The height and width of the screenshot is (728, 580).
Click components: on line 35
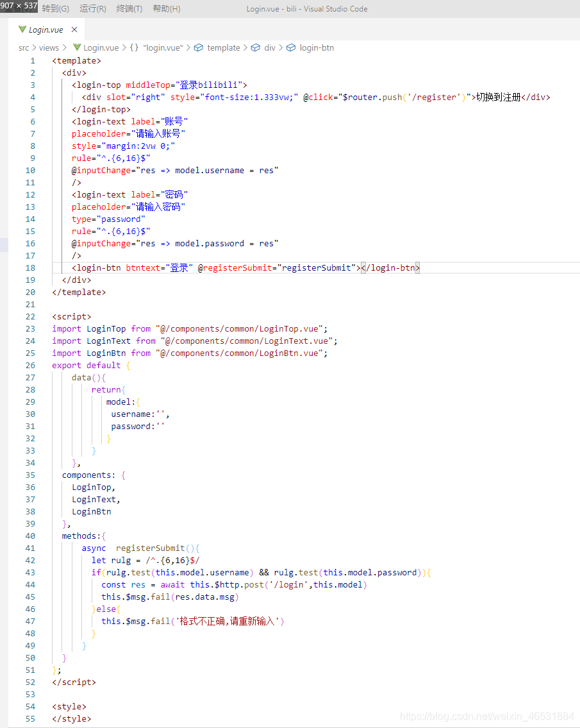tap(88, 475)
